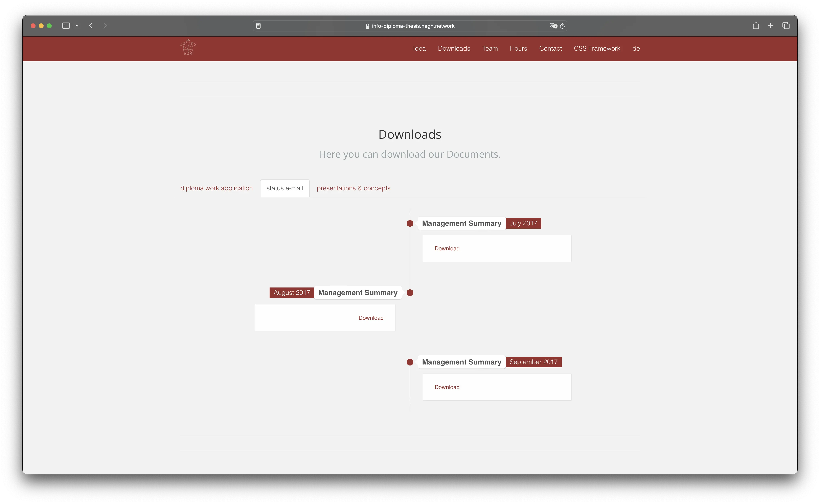Navigate to Hours in the navbar
Image resolution: width=820 pixels, height=504 pixels.
pos(518,48)
